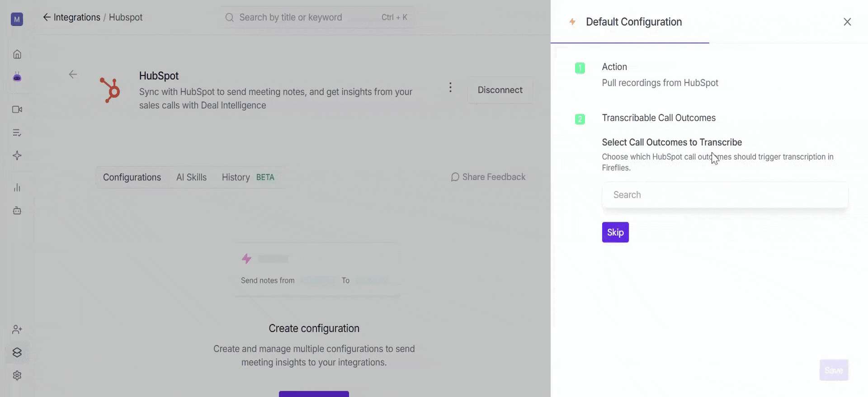The height and width of the screenshot is (397, 868).
Task: Open the sparkle AI apps icon
Action: pyautogui.click(x=17, y=156)
